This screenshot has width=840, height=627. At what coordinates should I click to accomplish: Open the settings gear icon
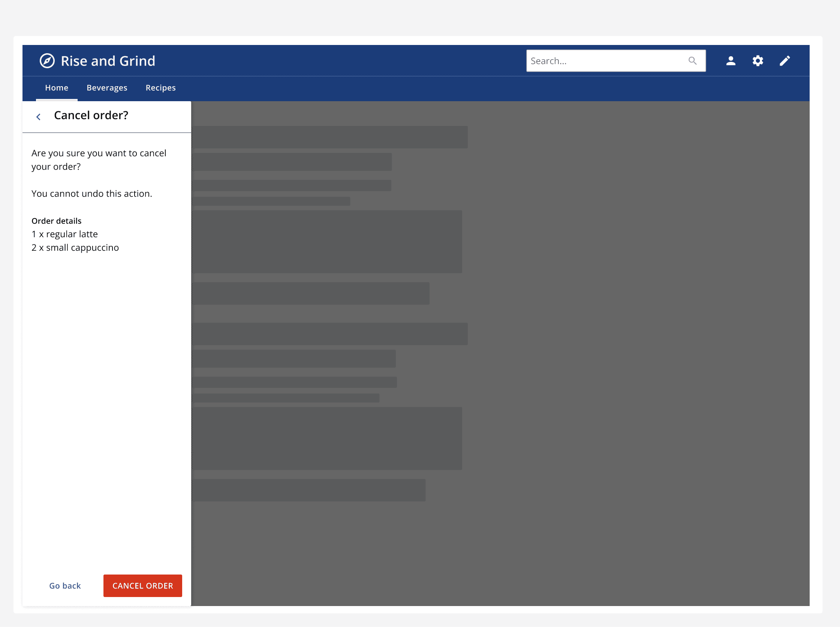click(x=758, y=61)
